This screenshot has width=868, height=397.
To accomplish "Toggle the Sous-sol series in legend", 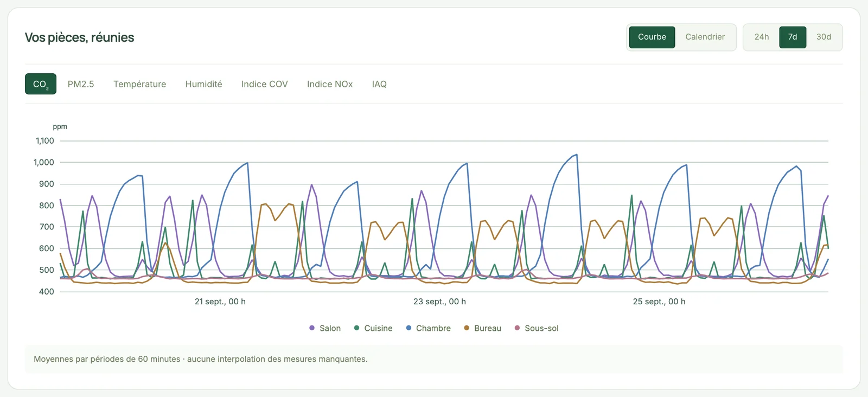I will point(537,328).
